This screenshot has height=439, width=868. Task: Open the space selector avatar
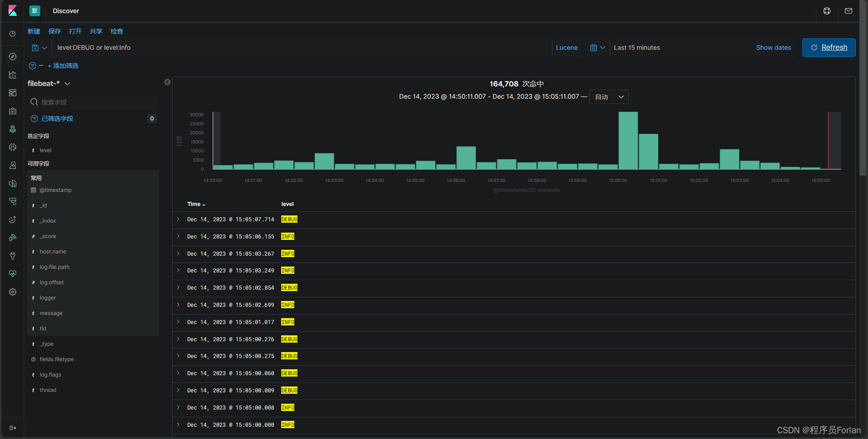35,11
